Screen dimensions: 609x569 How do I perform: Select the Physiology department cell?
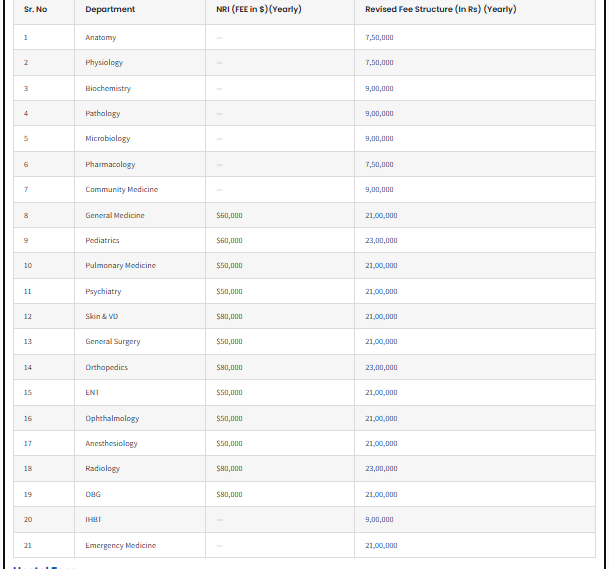tap(104, 62)
